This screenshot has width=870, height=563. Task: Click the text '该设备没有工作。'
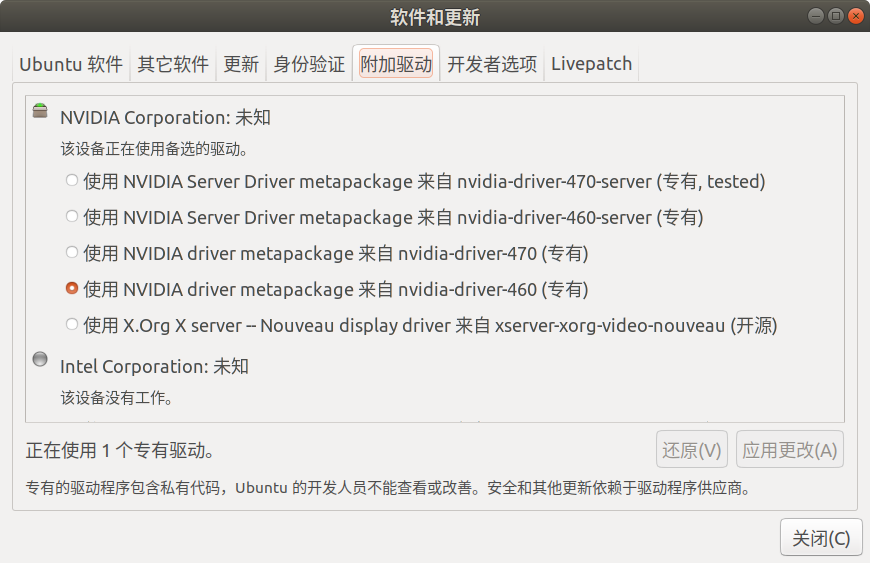click(117, 398)
